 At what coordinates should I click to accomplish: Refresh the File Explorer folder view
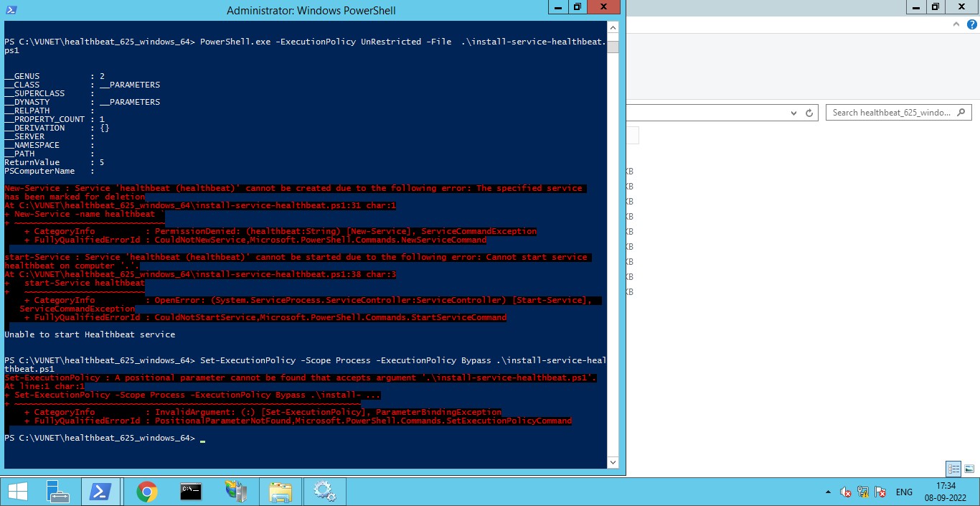[809, 113]
